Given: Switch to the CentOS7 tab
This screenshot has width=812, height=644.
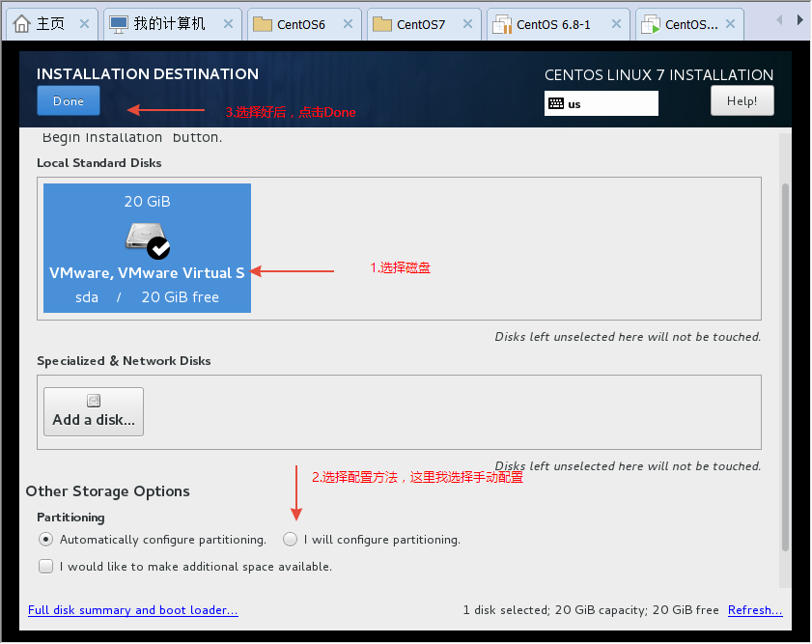Looking at the screenshot, I should 424,24.
